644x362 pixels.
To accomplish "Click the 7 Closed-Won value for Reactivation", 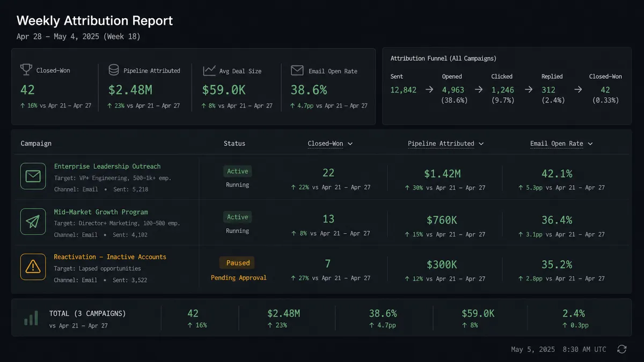I will pos(328,263).
